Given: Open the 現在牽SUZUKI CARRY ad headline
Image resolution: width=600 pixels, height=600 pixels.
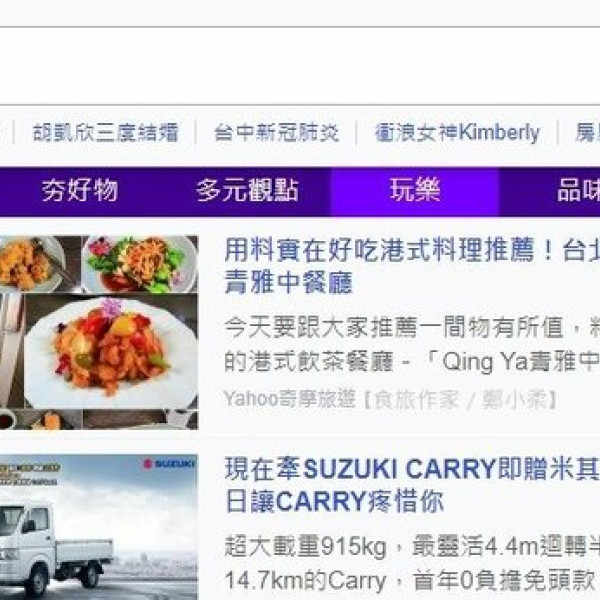Looking at the screenshot, I should tap(412, 469).
